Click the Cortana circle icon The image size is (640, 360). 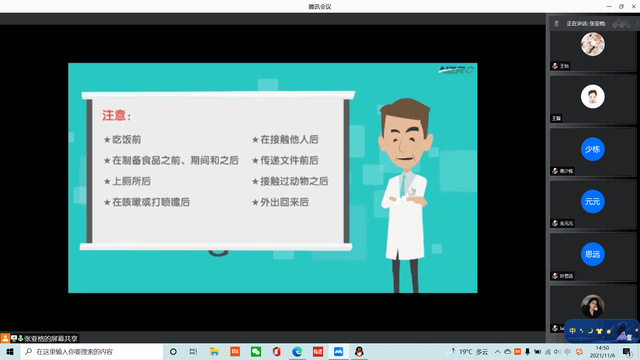pos(173,351)
